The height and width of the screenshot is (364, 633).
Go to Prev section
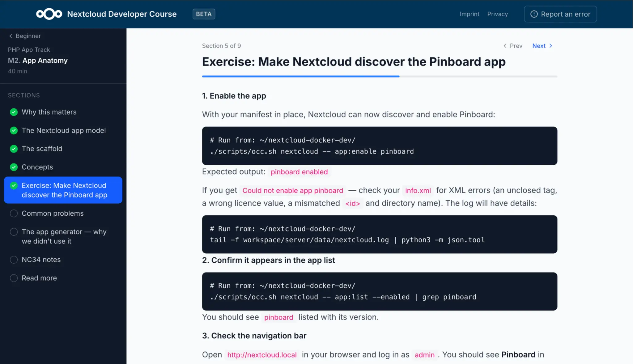pyautogui.click(x=513, y=46)
